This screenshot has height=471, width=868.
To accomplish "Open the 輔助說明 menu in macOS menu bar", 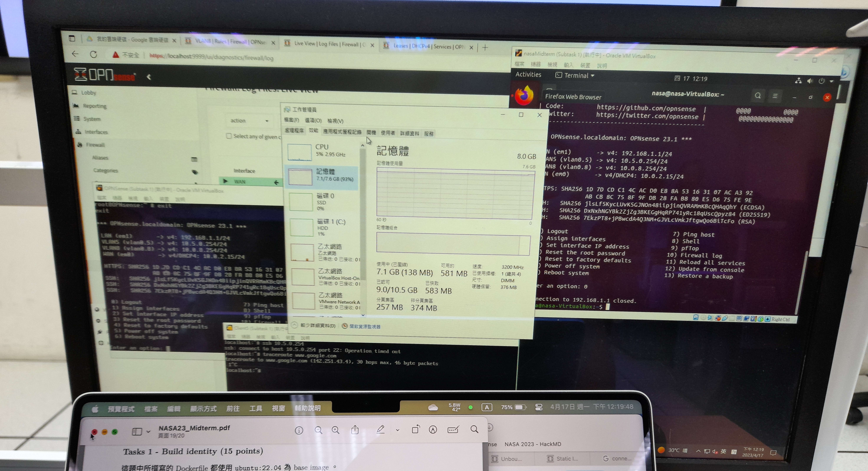I will [308, 408].
